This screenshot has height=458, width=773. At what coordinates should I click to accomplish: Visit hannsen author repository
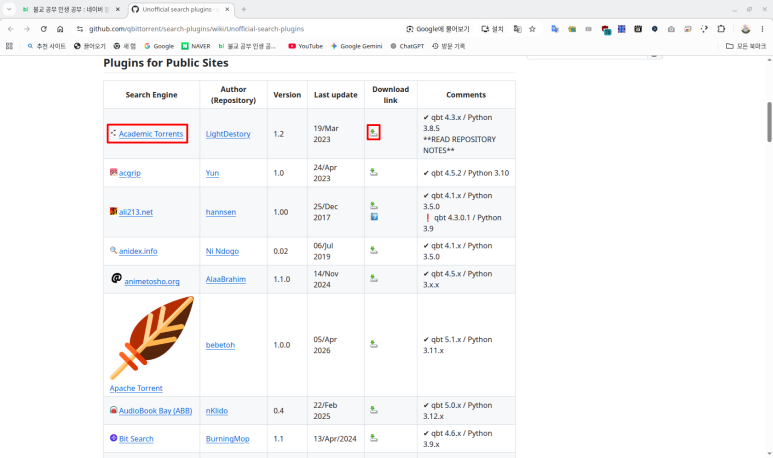pos(220,212)
